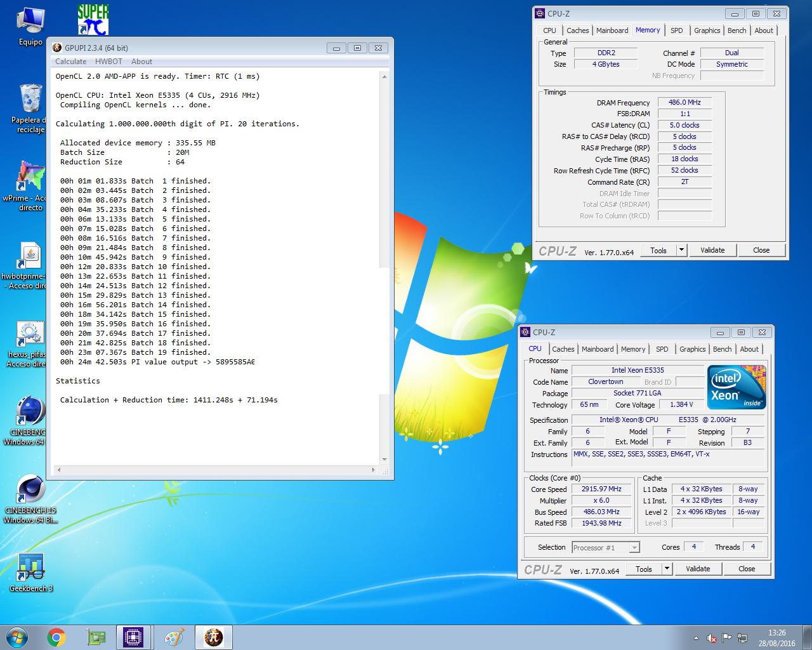Click GPUPI horizontal scrollbar right arrow
812x650 pixels.
pos(373,470)
